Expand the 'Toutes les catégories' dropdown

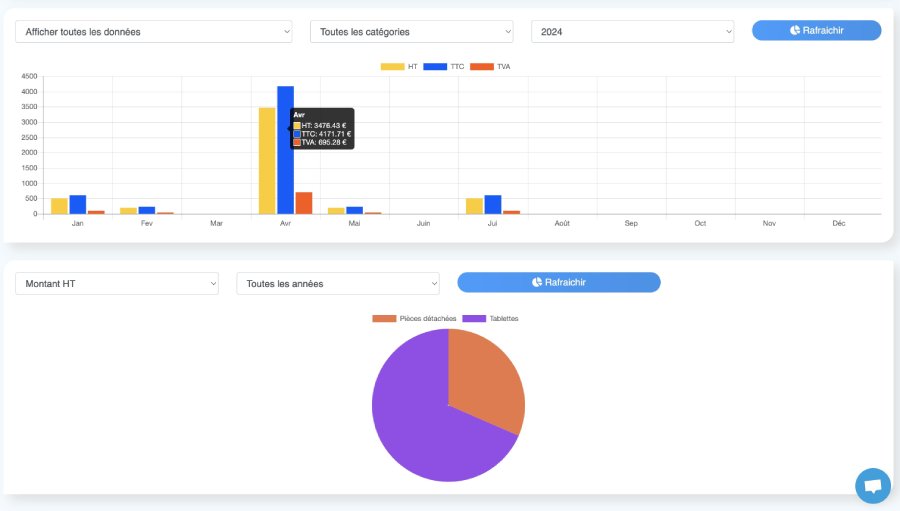click(411, 32)
